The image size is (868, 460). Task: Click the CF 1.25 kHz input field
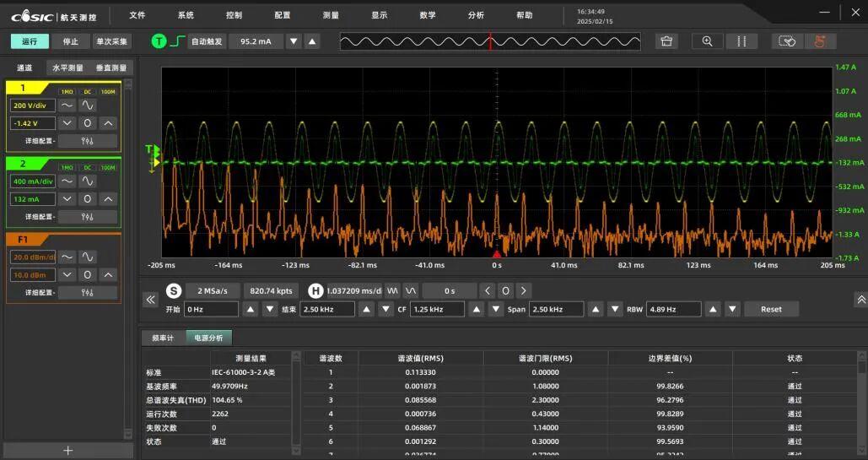point(437,309)
